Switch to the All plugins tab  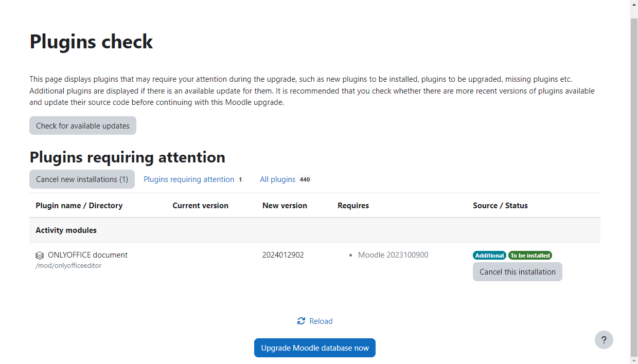tap(277, 179)
